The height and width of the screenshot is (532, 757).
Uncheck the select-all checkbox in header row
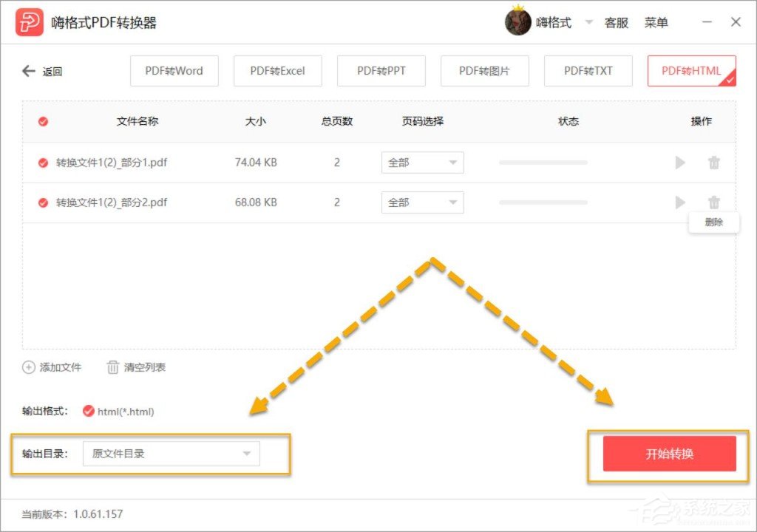(42, 121)
